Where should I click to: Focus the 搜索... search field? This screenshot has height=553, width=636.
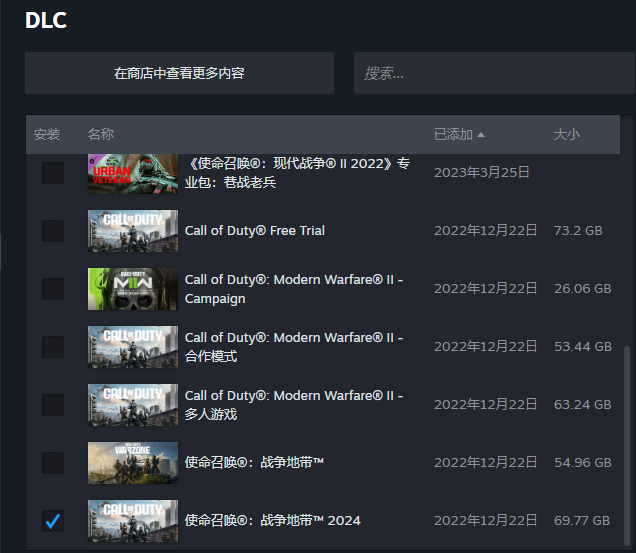[x=494, y=73]
